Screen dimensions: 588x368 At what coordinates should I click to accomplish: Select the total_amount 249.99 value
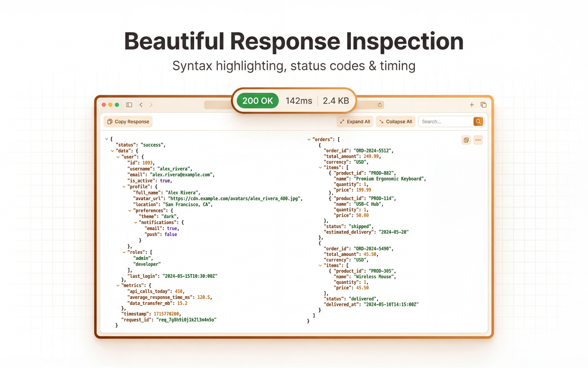371,157
